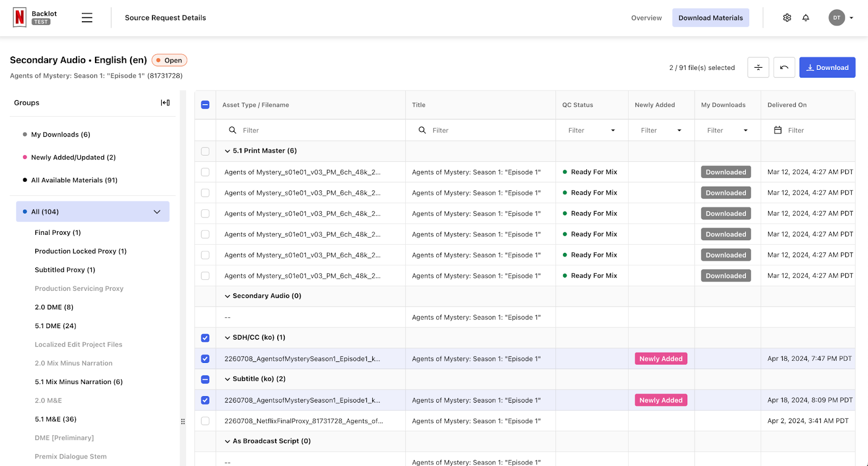Collapse the All (104) group dropdown

[x=157, y=212]
